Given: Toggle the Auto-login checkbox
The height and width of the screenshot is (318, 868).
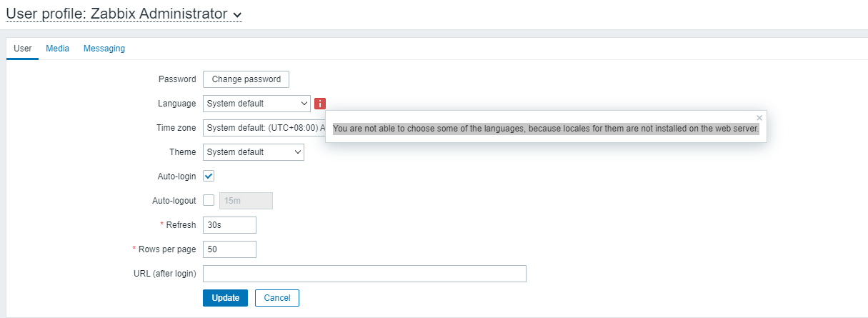Looking at the screenshot, I should [209, 176].
